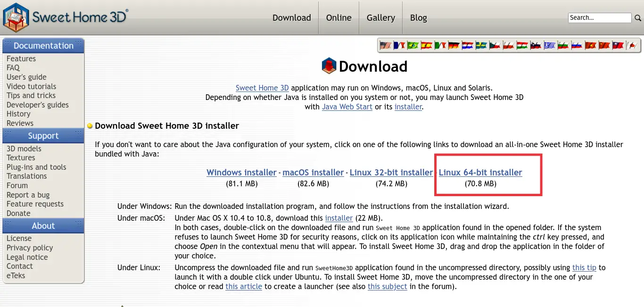Open Feature requests page
644x307 pixels.
pos(35,204)
